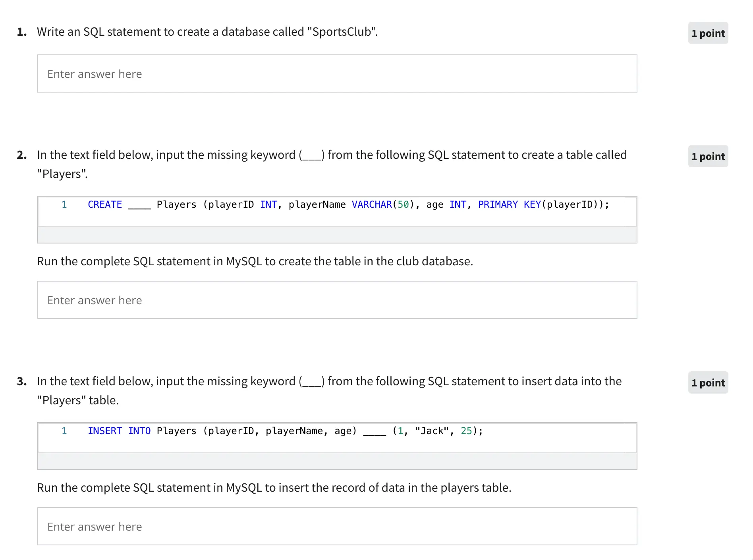
Task: Click the 1 point badge for question 2
Action: click(708, 156)
